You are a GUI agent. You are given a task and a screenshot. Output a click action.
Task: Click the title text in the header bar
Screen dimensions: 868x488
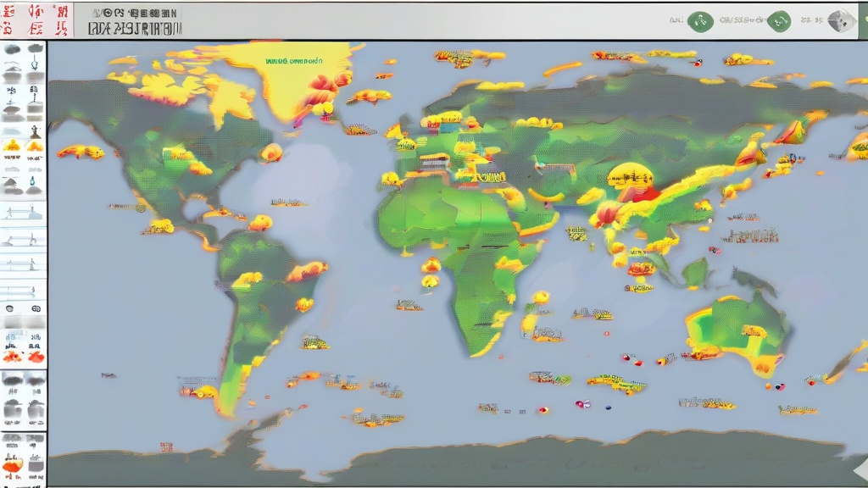(x=134, y=21)
